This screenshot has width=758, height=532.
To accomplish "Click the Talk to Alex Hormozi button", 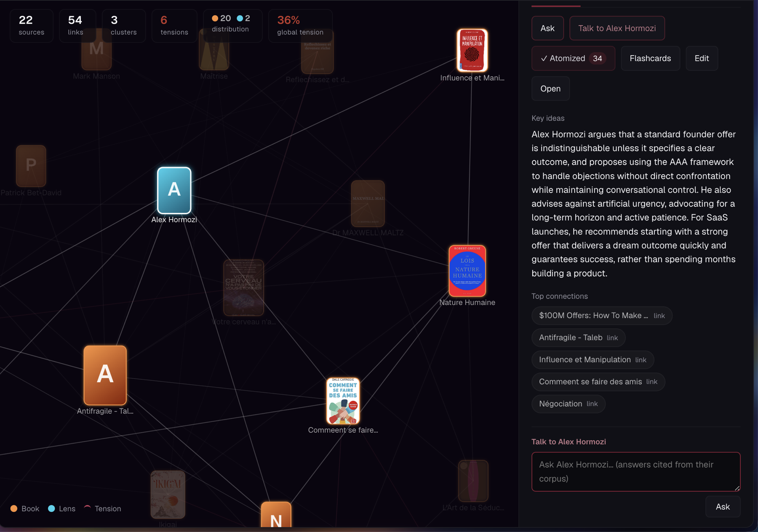I will (x=617, y=28).
